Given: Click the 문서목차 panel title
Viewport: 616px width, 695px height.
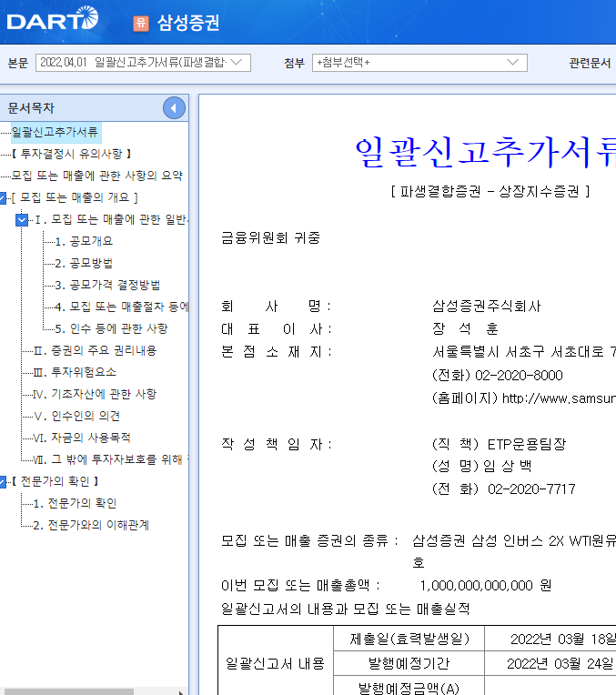Looking at the screenshot, I should [31, 108].
